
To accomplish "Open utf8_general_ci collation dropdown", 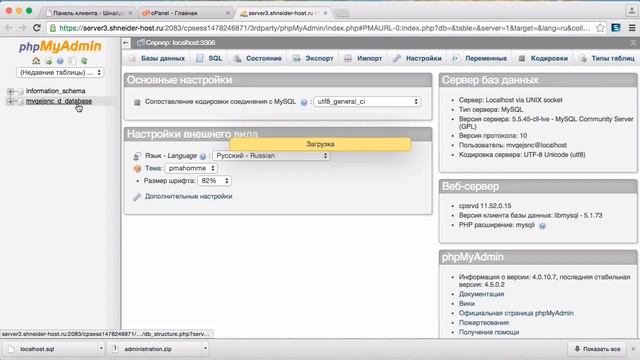I will pos(367,102).
